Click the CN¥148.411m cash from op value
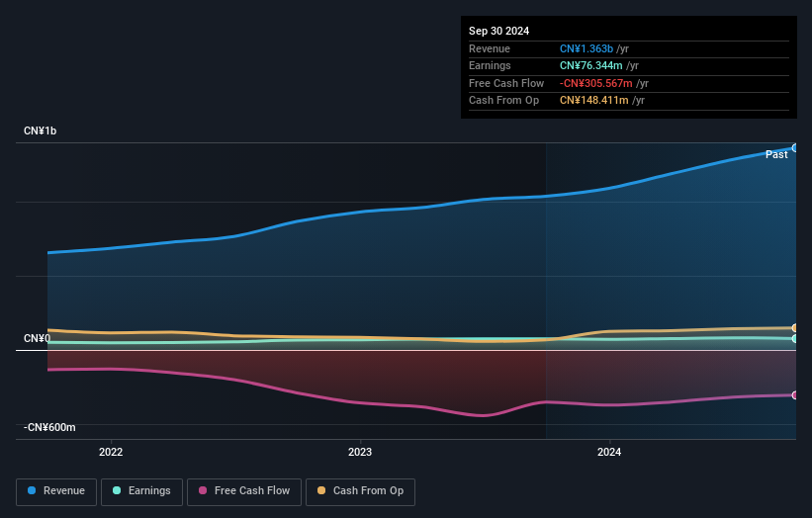The width and height of the screenshot is (812, 518). click(x=594, y=101)
